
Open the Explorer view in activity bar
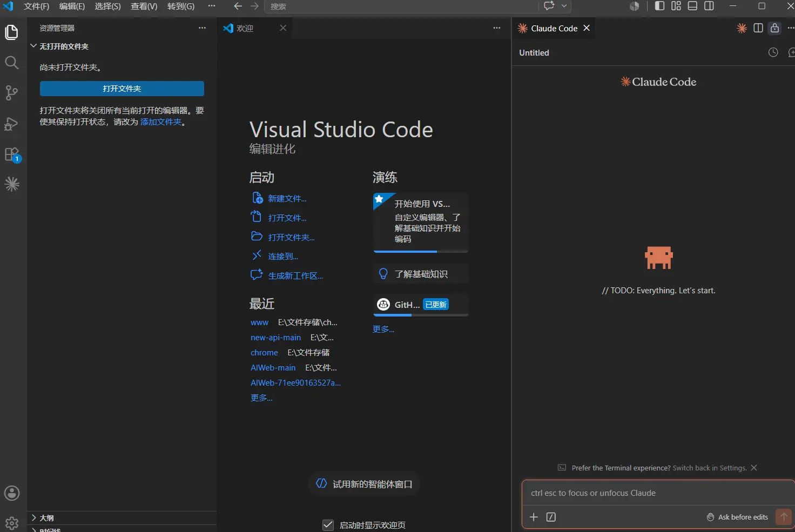click(x=12, y=32)
